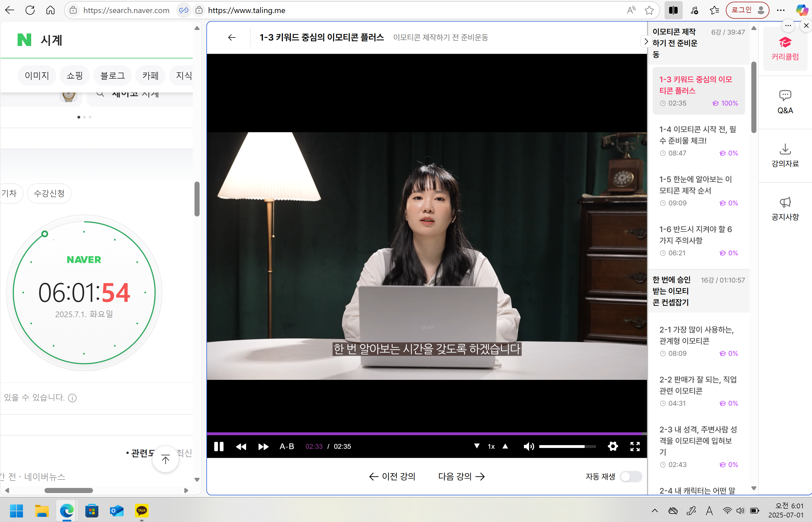The height and width of the screenshot is (522, 812).
Task: Open video settings gear icon
Action: pyautogui.click(x=612, y=447)
